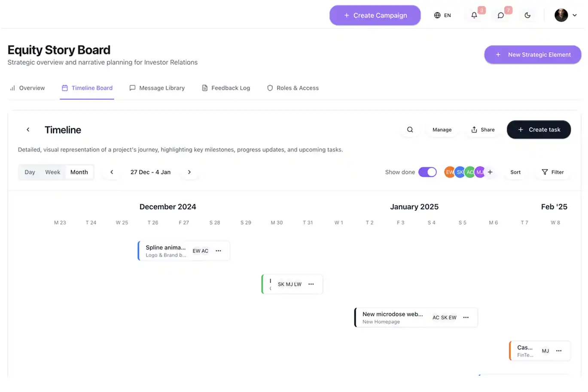Go to next date range arrow
588x392 pixels.
click(189, 172)
